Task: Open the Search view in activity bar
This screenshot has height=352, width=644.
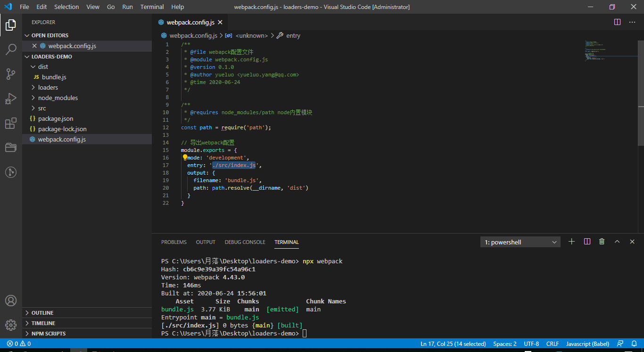Action: pyautogui.click(x=11, y=50)
